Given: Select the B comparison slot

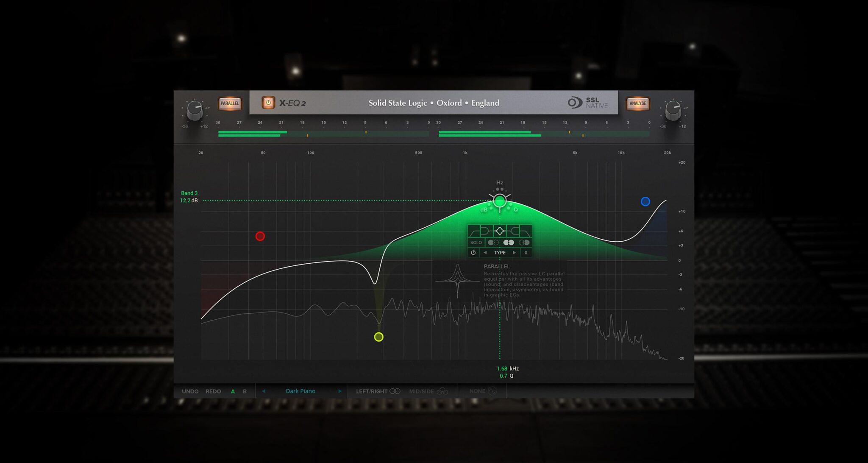Looking at the screenshot, I should 245,391.
